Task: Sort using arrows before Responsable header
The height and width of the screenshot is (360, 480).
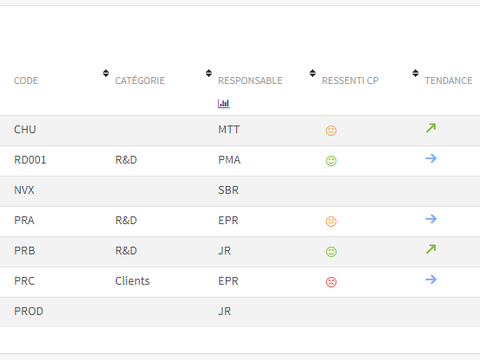Action: click(209, 73)
